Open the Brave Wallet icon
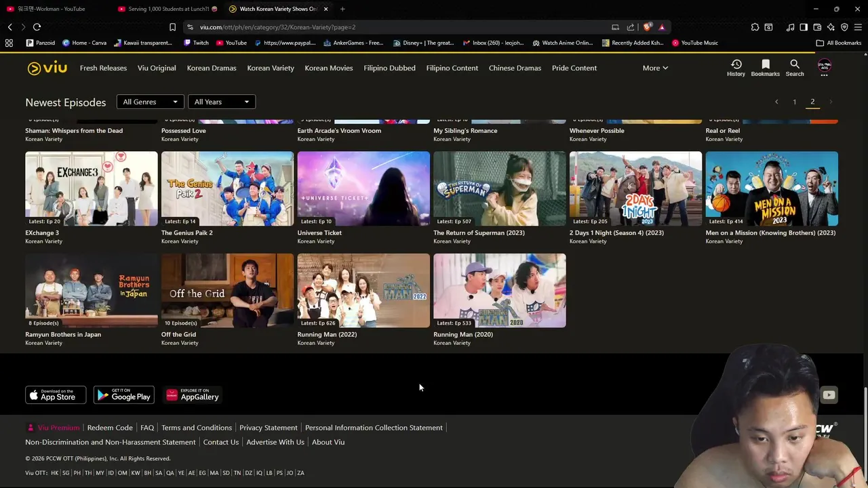868x488 pixels. pyautogui.click(x=817, y=27)
